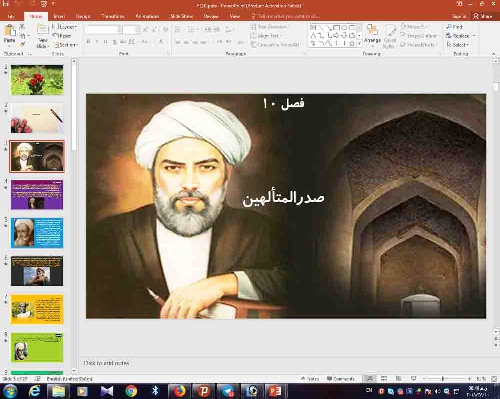Switch to Slide Sorter view icon
Screen dimensions: 500x399
pyautogui.click(x=384, y=379)
